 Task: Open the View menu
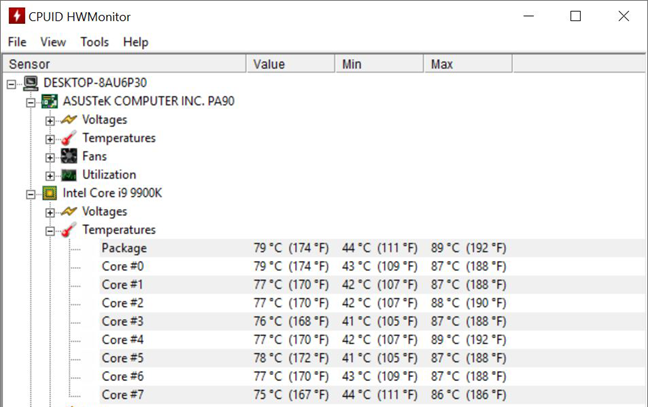coord(53,42)
